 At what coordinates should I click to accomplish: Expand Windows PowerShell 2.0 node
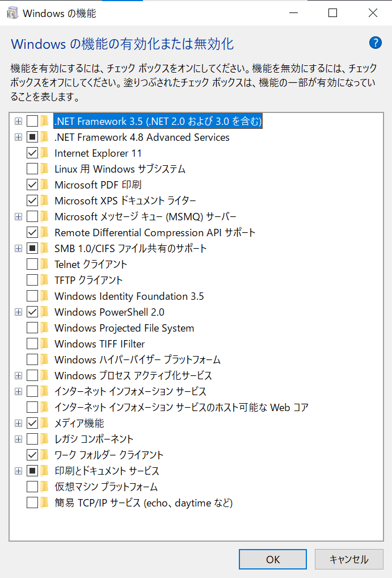(x=18, y=312)
